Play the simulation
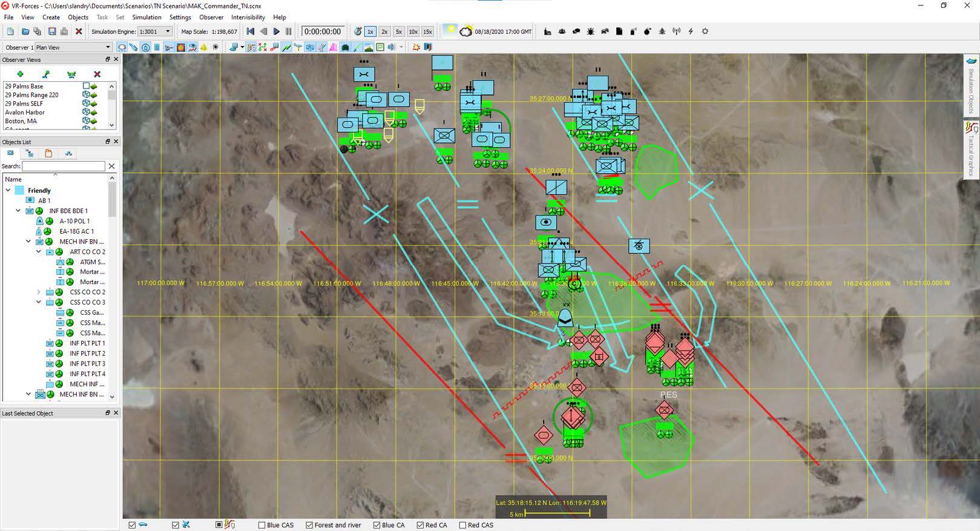 pos(277,31)
